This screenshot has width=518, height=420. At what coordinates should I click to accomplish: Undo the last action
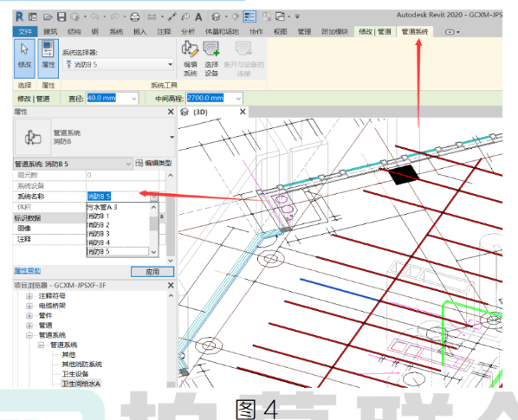(x=94, y=16)
